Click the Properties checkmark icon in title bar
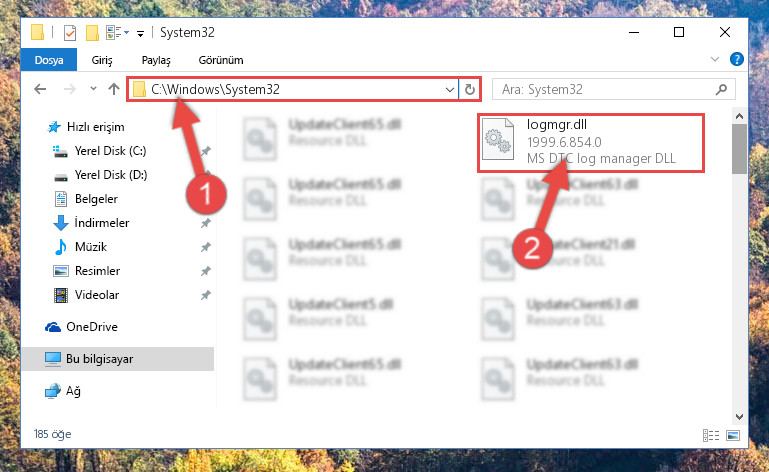This screenshot has height=472, width=769. pos(70,33)
